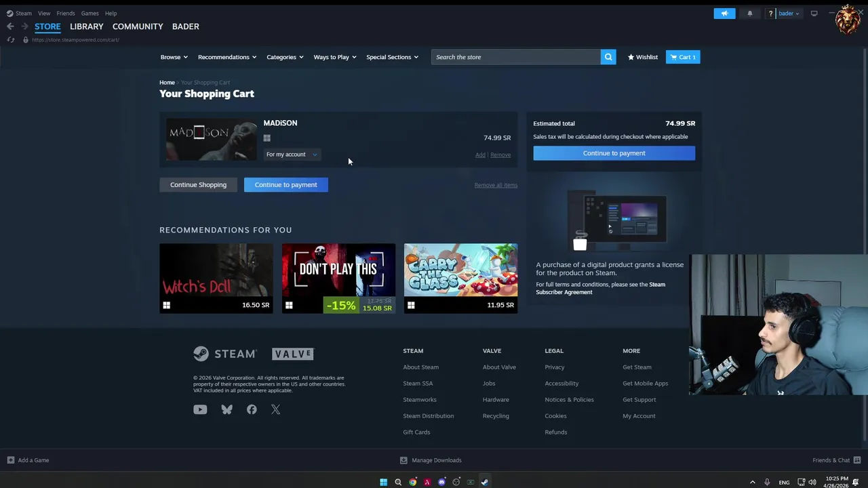Expand the bader account menu

[x=789, y=14]
